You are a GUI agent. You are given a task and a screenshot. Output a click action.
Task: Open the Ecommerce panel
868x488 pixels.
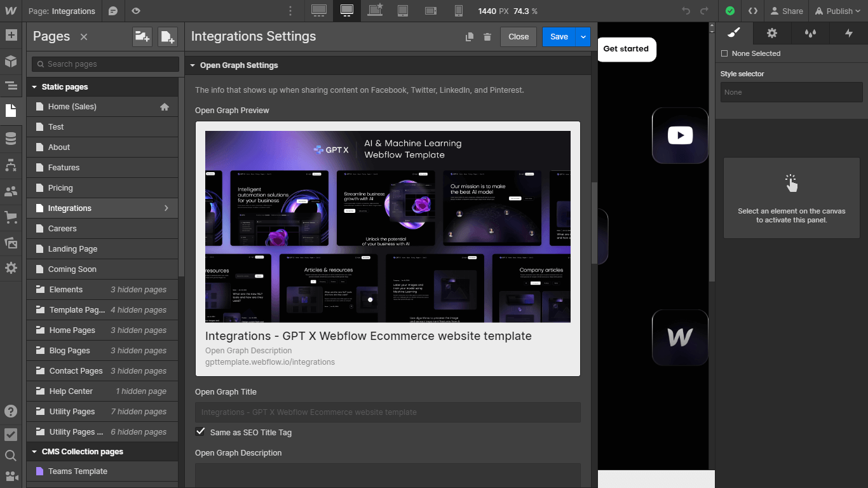click(11, 217)
